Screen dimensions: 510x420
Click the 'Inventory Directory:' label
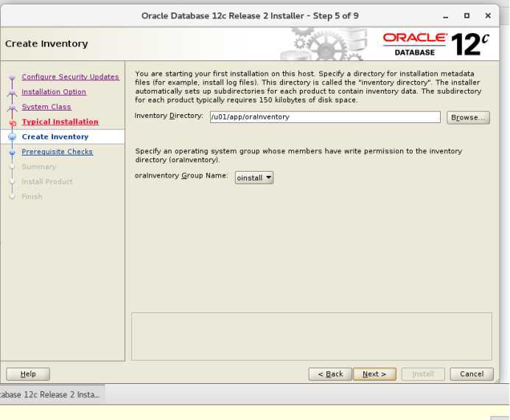169,116
